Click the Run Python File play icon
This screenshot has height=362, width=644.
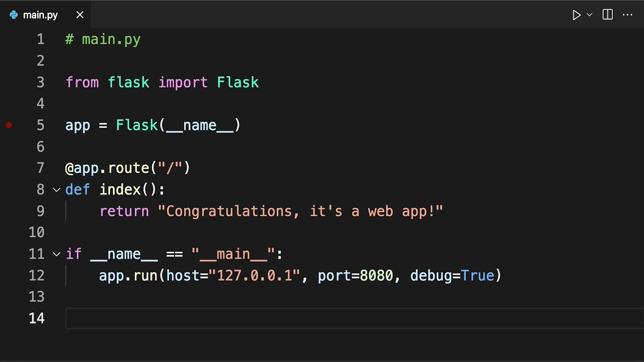577,15
